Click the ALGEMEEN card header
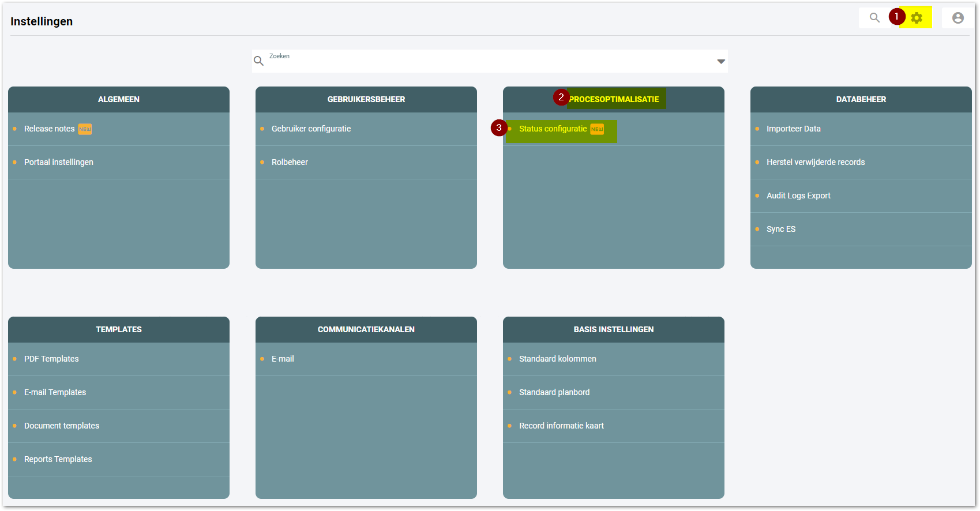The height and width of the screenshot is (511, 980). coord(119,99)
